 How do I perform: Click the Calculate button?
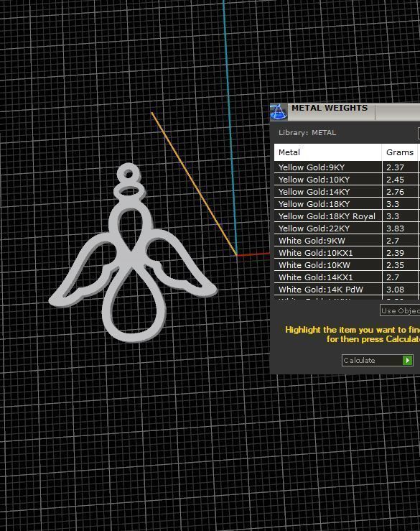point(378,360)
